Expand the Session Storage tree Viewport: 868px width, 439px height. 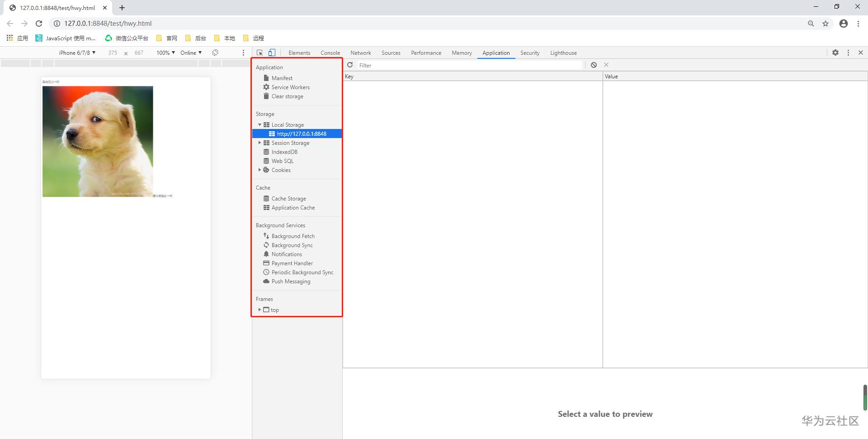(259, 143)
